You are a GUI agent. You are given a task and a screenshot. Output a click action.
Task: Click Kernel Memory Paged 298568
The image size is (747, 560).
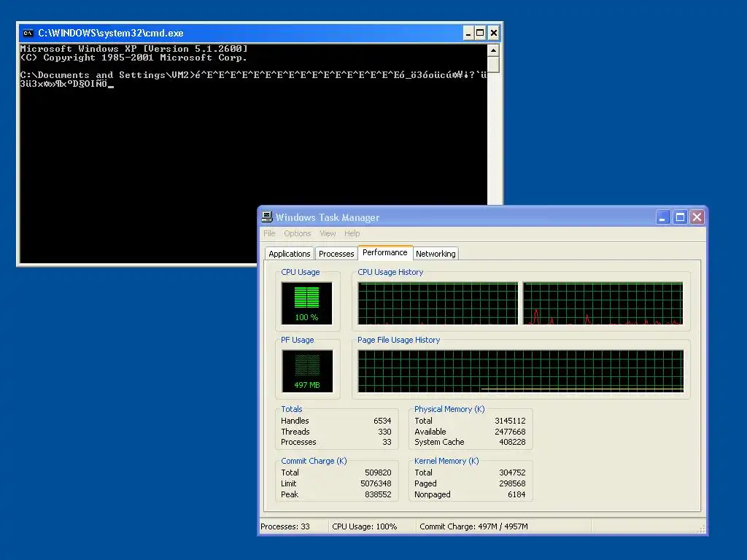(512, 484)
